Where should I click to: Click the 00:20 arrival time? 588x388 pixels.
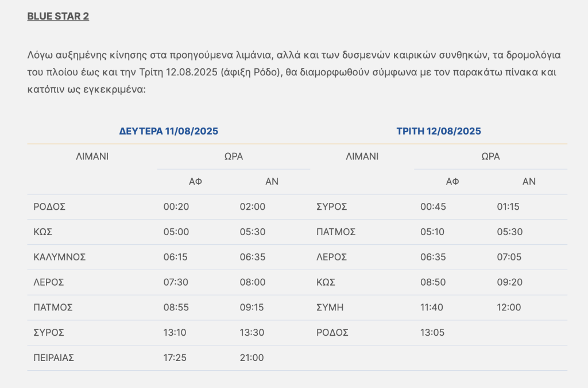[176, 207]
